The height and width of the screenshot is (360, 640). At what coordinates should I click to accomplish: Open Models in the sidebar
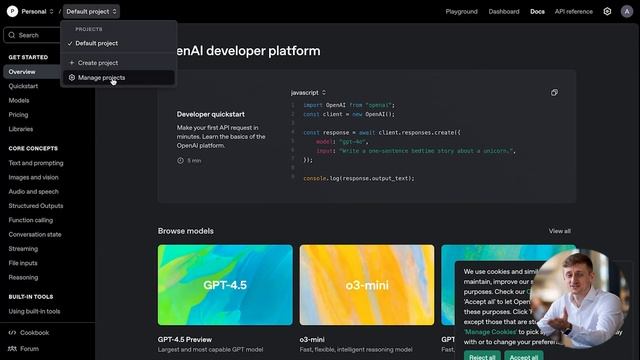(x=19, y=100)
